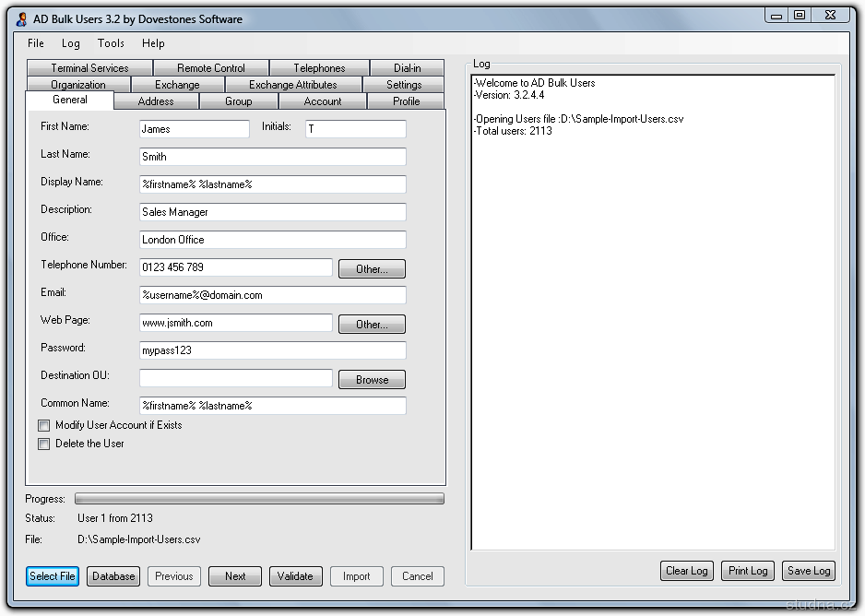This screenshot has width=865, height=616.
Task: Click the Database button
Action: click(113, 576)
